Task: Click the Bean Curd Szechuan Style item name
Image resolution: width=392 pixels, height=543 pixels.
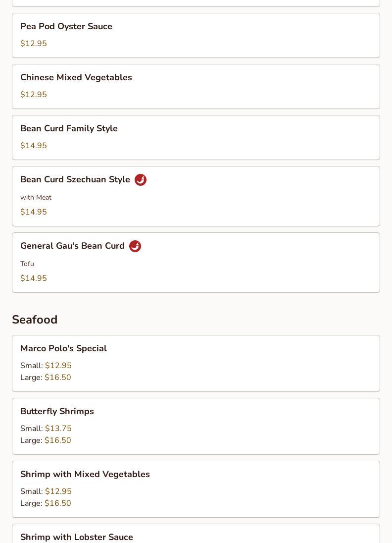Action: (75, 179)
